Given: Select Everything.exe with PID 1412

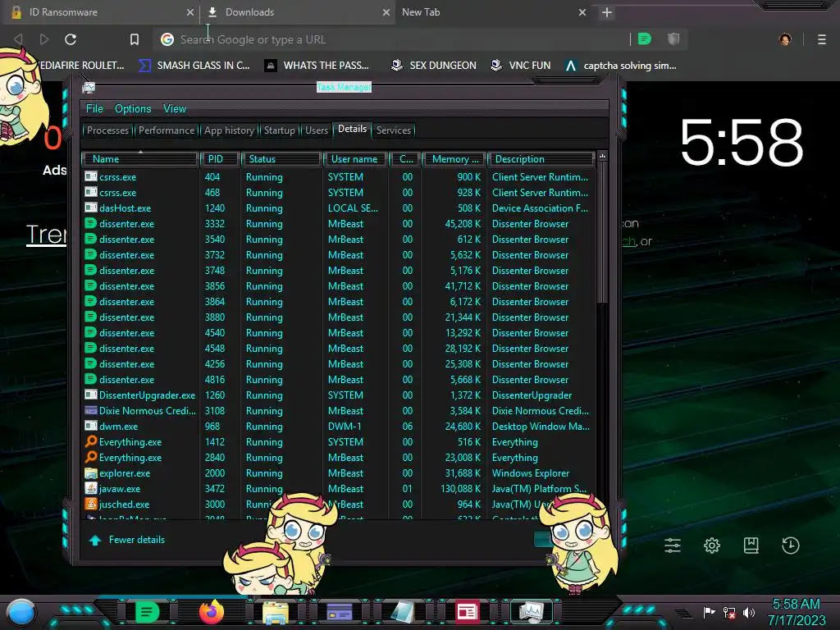Looking at the screenshot, I should pos(339,442).
